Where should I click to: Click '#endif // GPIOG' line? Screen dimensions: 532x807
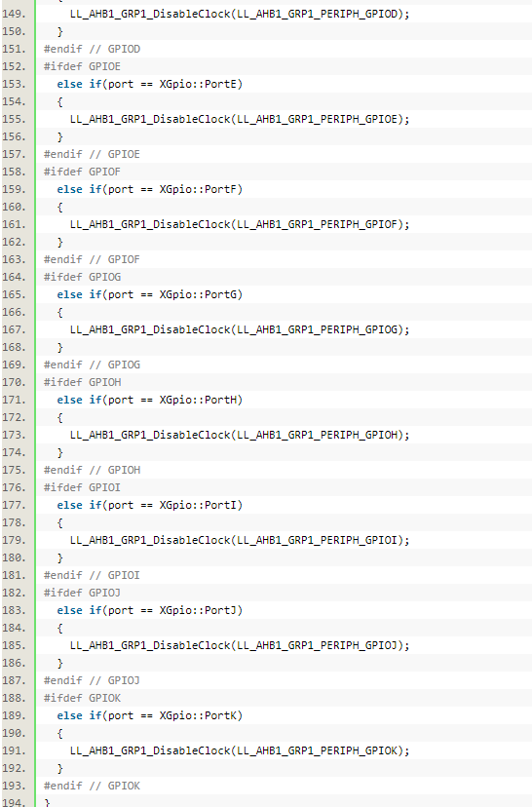click(x=93, y=365)
